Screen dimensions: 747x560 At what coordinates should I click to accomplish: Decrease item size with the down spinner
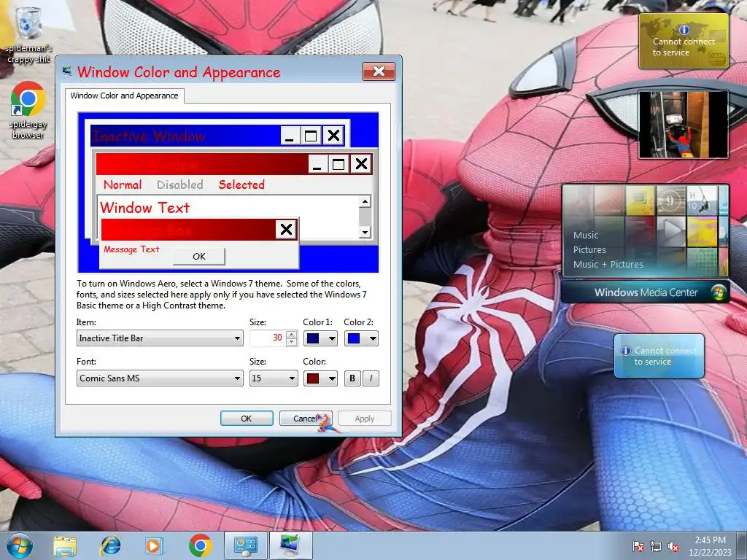click(292, 342)
